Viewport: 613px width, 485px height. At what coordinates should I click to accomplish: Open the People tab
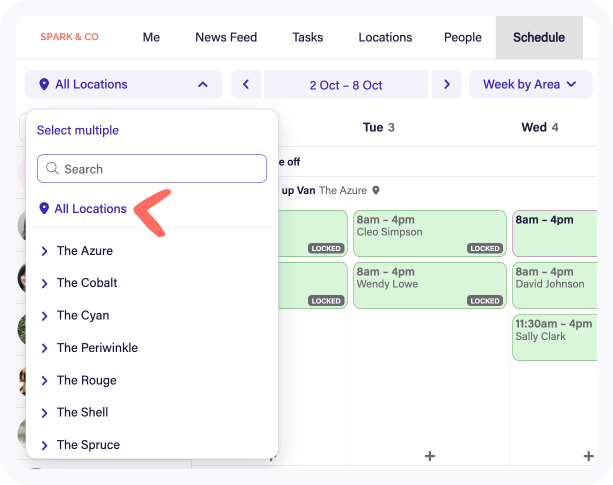point(462,38)
